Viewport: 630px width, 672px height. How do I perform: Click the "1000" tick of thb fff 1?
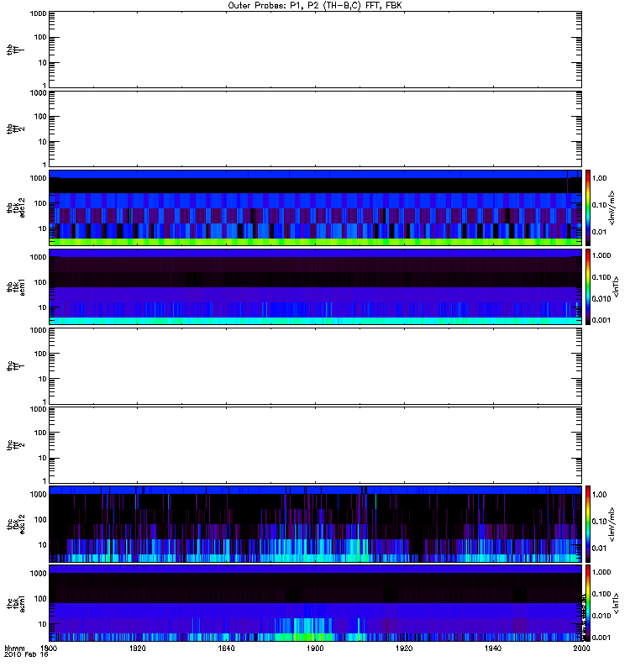[x=38, y=13]
